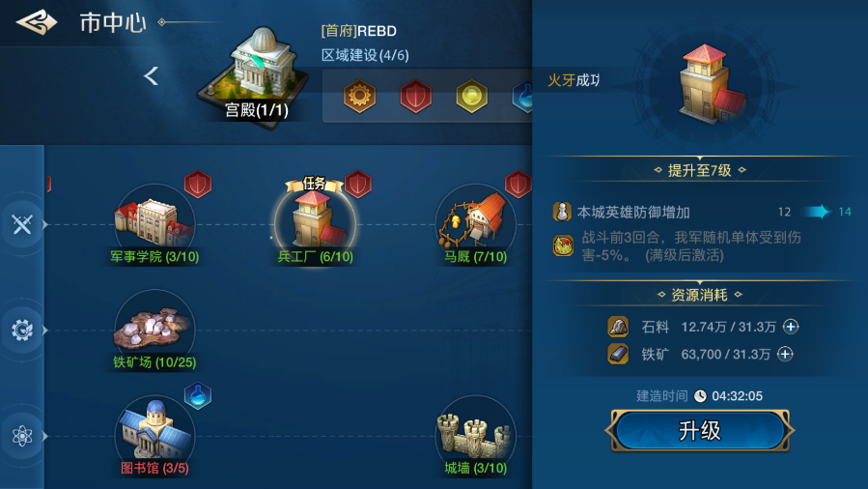
Task: Click the orange gear district hexagon badge
Action: [359, 96]
